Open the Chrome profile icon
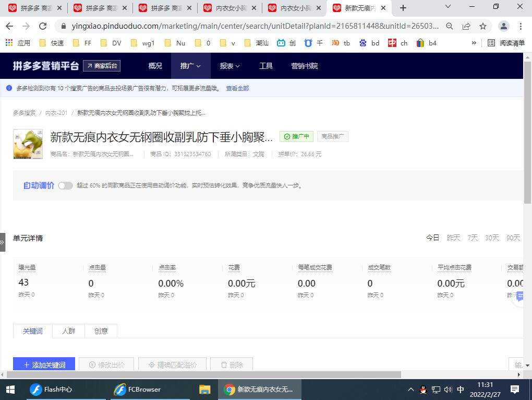 504,26
